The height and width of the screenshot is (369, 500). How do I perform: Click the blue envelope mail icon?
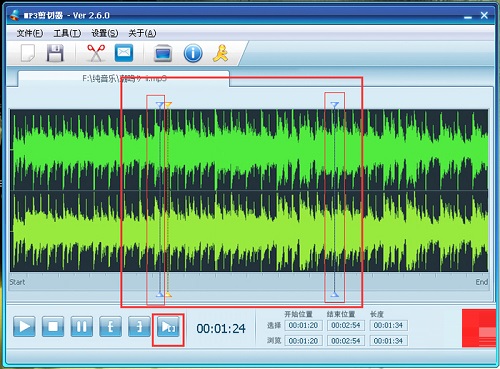[124, 53]
